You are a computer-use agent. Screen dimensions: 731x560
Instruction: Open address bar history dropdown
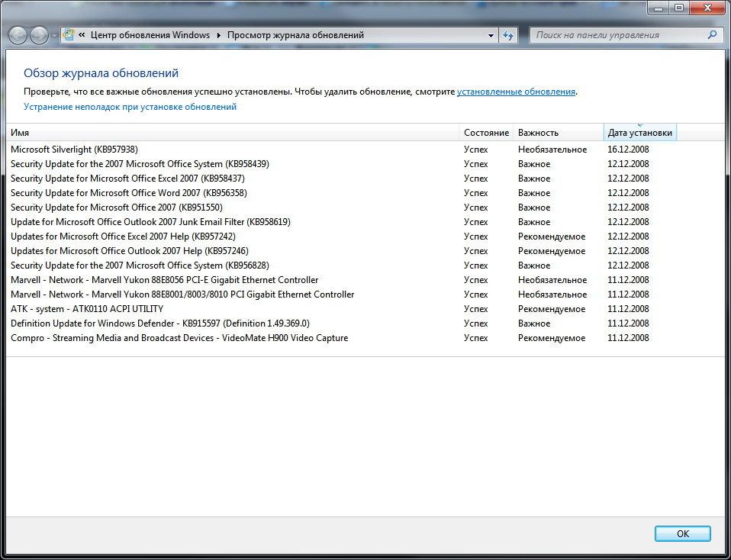491,35
